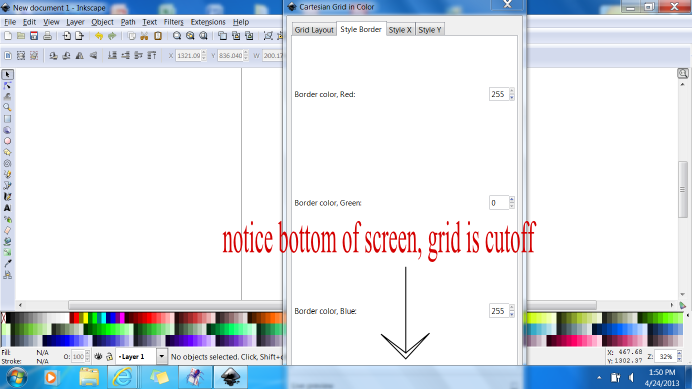The width and height of the screenshot is (692, 389).
Task: Click the Duplicate object icon
Action: click(x=222, y=36)
